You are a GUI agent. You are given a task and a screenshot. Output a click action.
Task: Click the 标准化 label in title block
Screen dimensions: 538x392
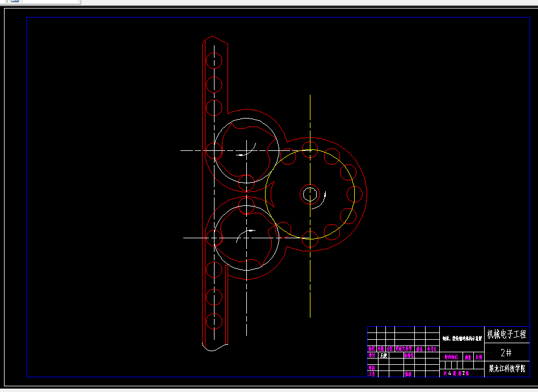point(409,355)
